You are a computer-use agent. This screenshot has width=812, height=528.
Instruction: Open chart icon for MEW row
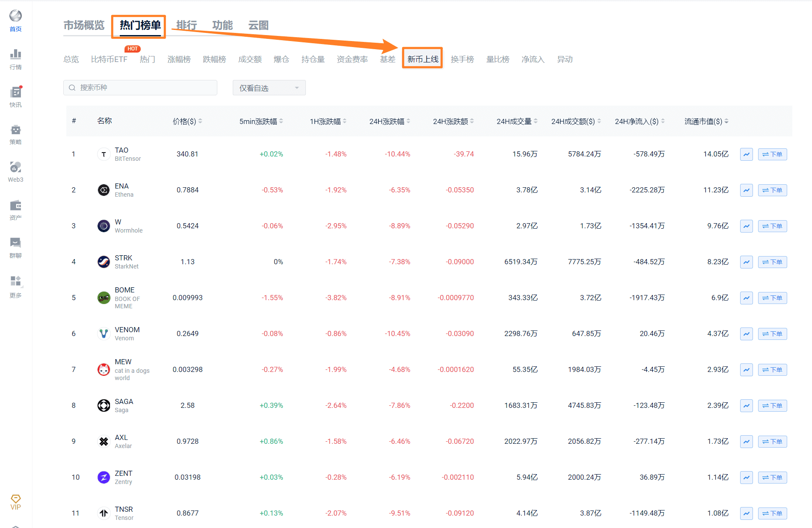point(747,370)
